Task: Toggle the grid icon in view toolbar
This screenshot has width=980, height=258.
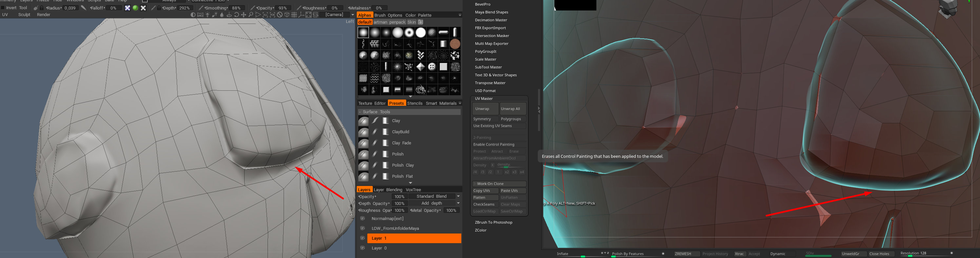Action: pos(294,15)
